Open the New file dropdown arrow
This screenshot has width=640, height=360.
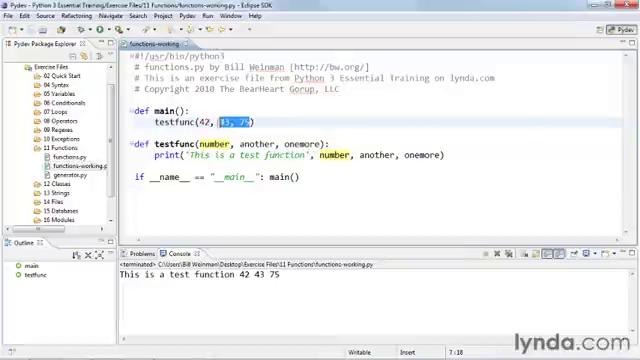click(x=21, y=29)
